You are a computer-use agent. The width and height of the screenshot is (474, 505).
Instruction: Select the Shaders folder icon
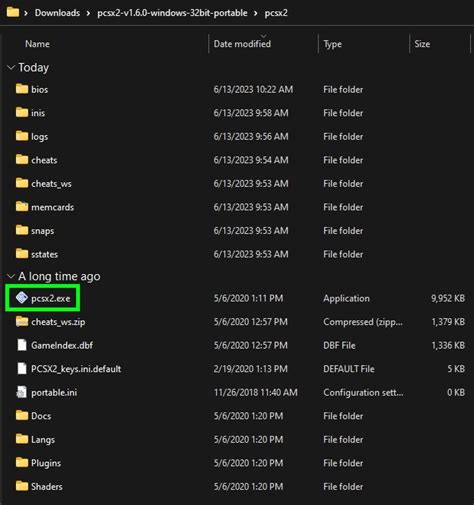pyautogui.click(x=22, y=486)
